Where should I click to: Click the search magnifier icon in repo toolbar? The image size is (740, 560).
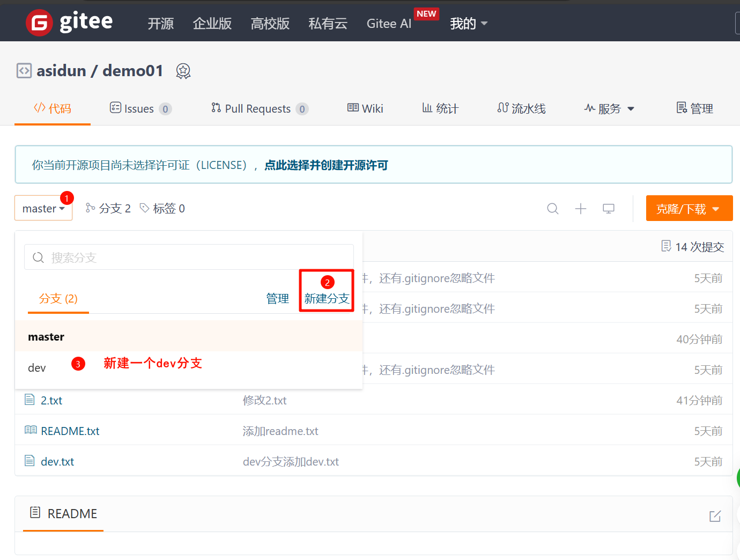(x=553, y=209)
